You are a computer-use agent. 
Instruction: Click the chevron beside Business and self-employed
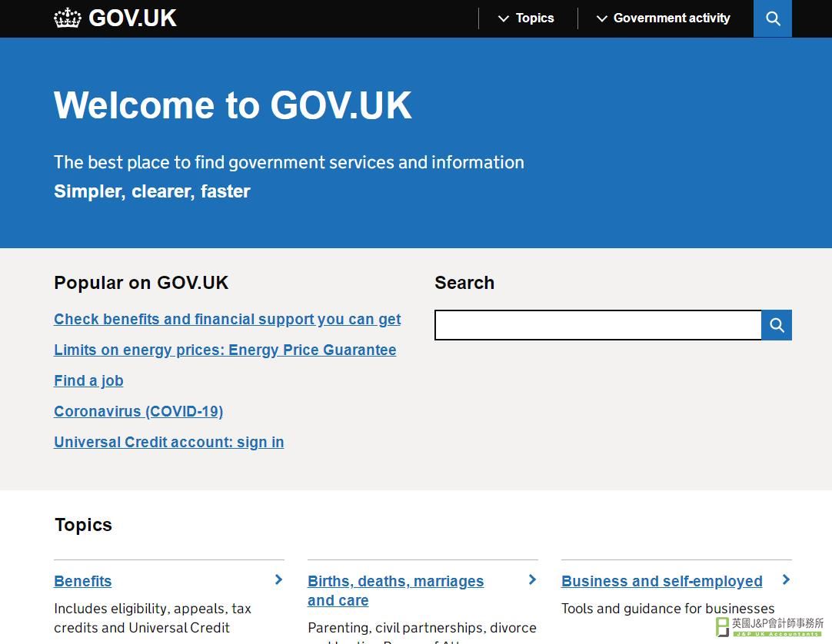(x=786, y=579)
